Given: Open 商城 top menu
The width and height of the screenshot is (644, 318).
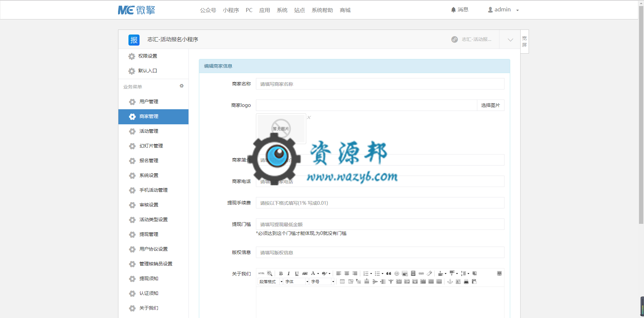Looking at the screenshot, I should coord(345,10).
